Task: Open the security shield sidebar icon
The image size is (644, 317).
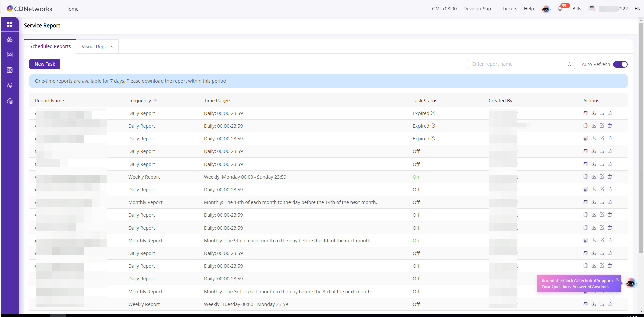Action: coord(10,70)
